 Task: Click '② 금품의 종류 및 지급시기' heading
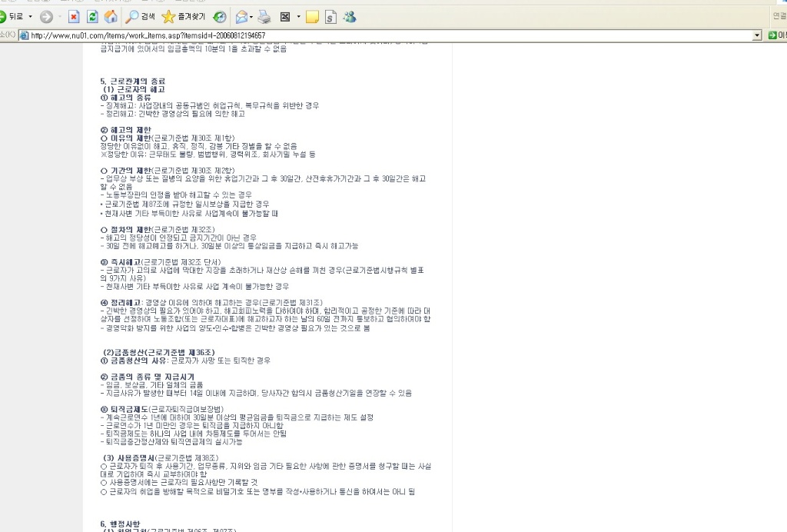(147, 377)
